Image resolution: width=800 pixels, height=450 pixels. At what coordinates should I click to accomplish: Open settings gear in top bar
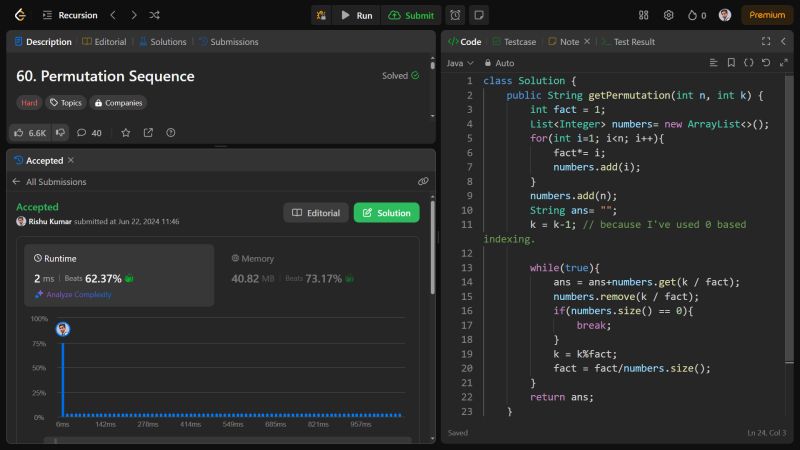point(668,15)
